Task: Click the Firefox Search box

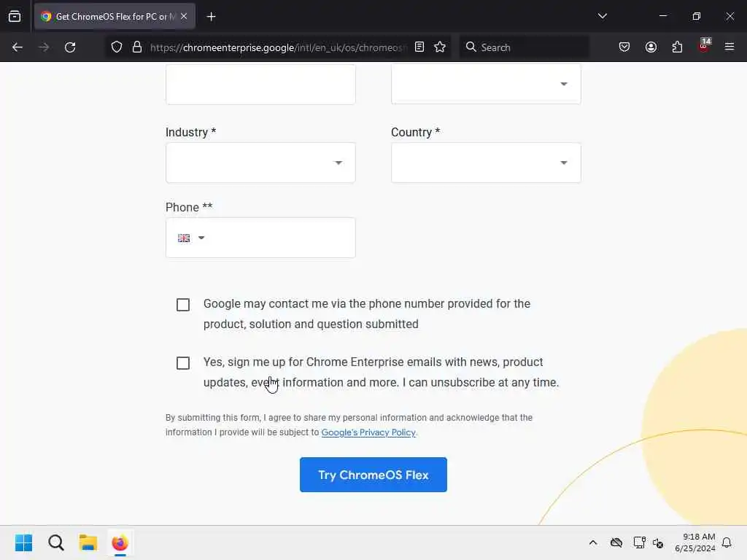Action: click(524, 47)
